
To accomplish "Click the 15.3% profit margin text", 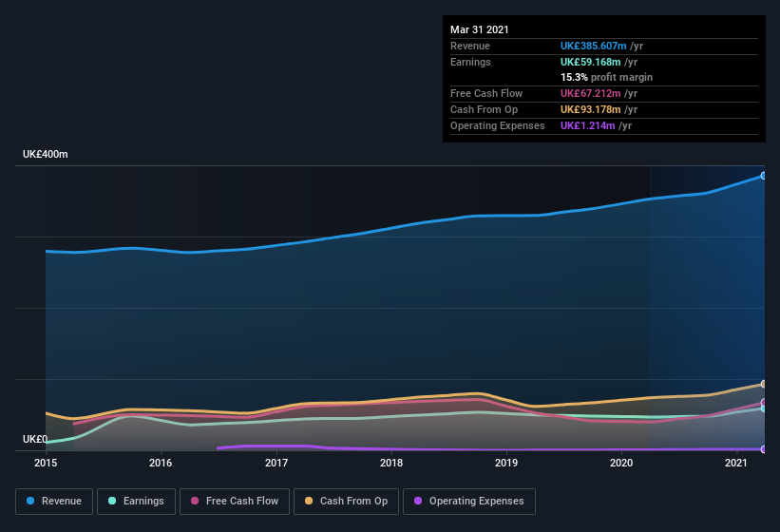I will (606, 77).
